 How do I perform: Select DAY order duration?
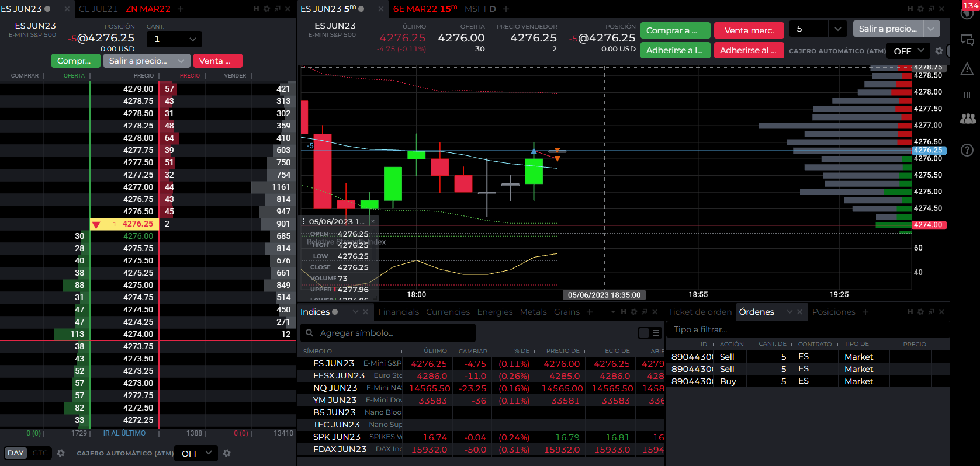(x=16, y=453)
